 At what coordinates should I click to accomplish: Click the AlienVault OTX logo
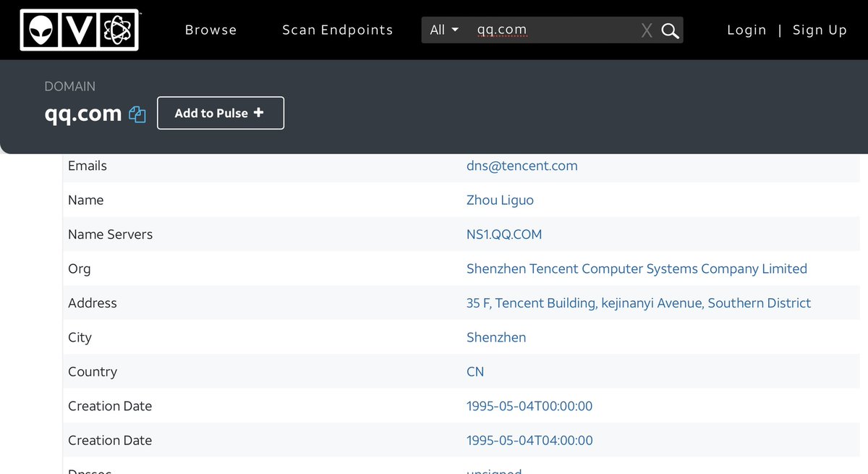pos(80,30)
